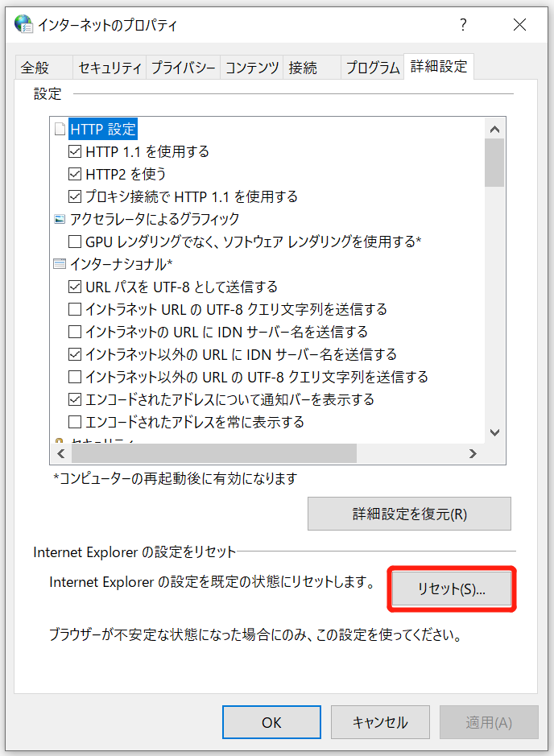Click the HTTP 設定 page icon
The image size is (554, 756).
60,129
